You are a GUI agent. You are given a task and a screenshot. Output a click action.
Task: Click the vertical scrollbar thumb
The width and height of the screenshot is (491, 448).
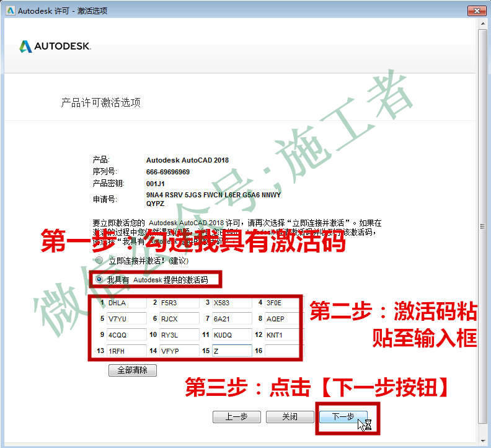point(482,226)
